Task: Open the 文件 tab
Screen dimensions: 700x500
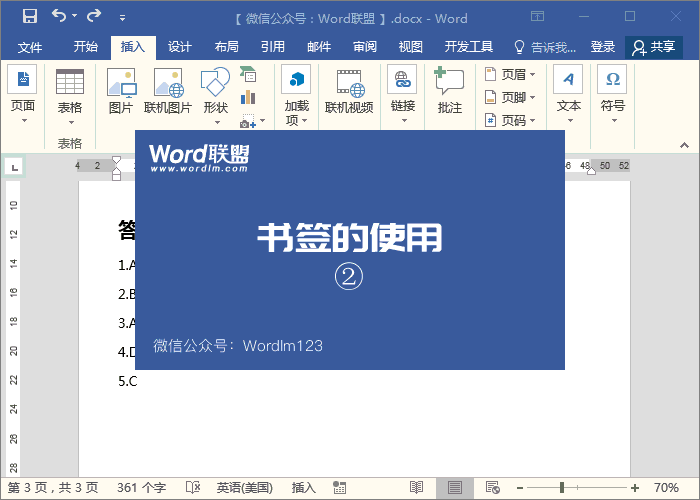Action: click(x=30, y=47)
